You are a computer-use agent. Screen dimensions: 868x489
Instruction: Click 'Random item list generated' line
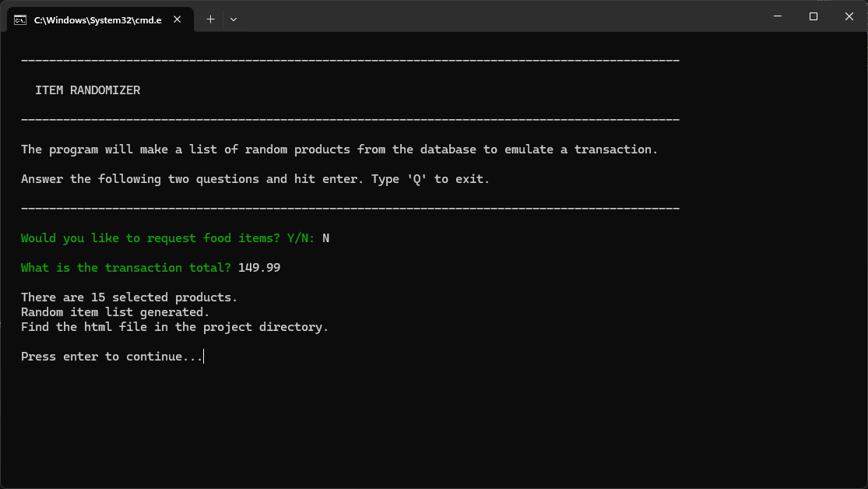click(115, 312)
